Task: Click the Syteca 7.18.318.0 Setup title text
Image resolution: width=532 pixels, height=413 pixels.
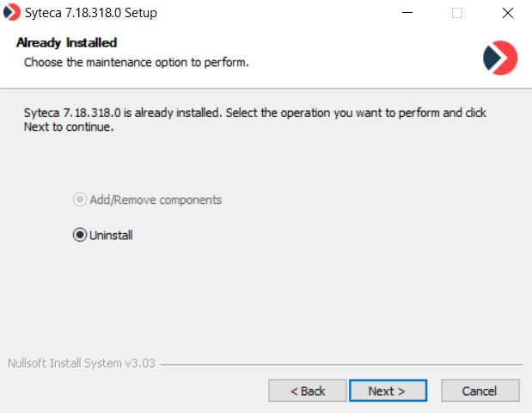Action: (x=91, y=13)
